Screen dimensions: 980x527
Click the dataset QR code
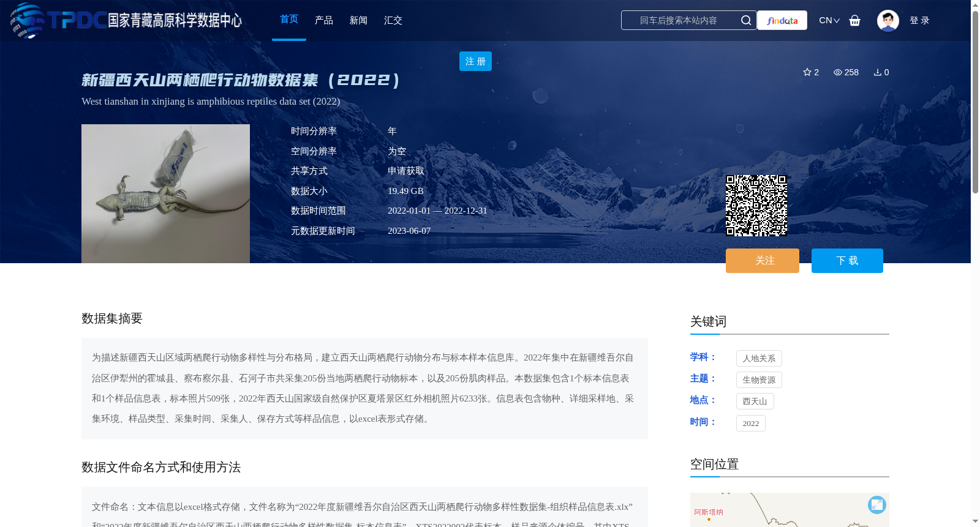[756, 206]
